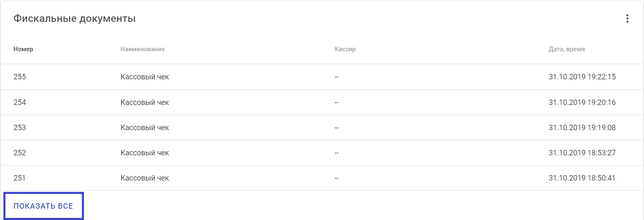Click the timestamp 31.10.2019 19:22:15
The image size is (644, 220).
click(x=582, y=77)
